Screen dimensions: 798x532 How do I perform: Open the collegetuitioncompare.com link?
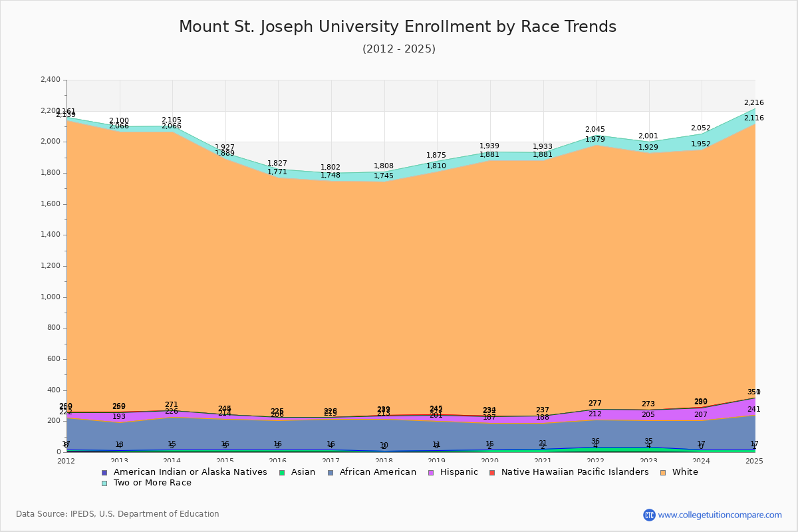click(x=720, y=515)
